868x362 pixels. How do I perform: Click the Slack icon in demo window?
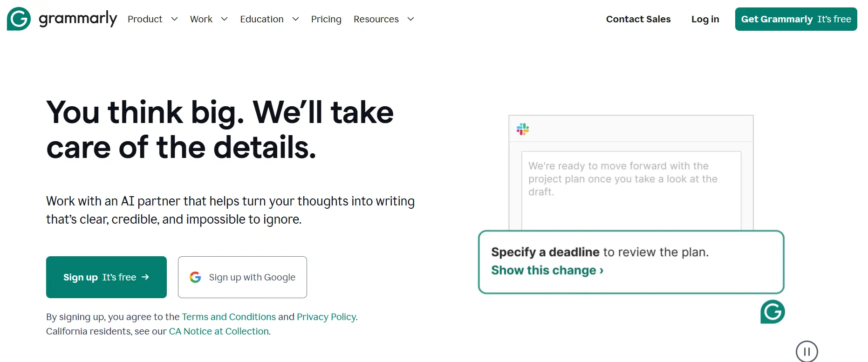[523, 129]
